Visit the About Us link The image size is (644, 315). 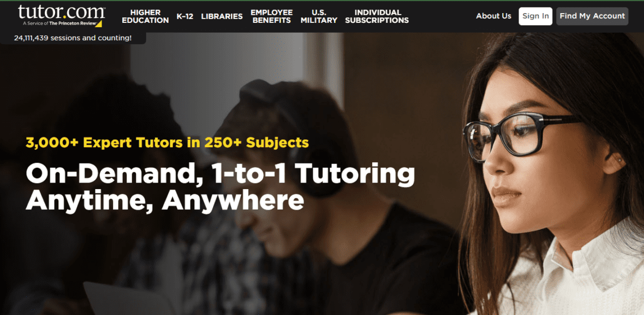pyautogui.click(x=494, y=16)
